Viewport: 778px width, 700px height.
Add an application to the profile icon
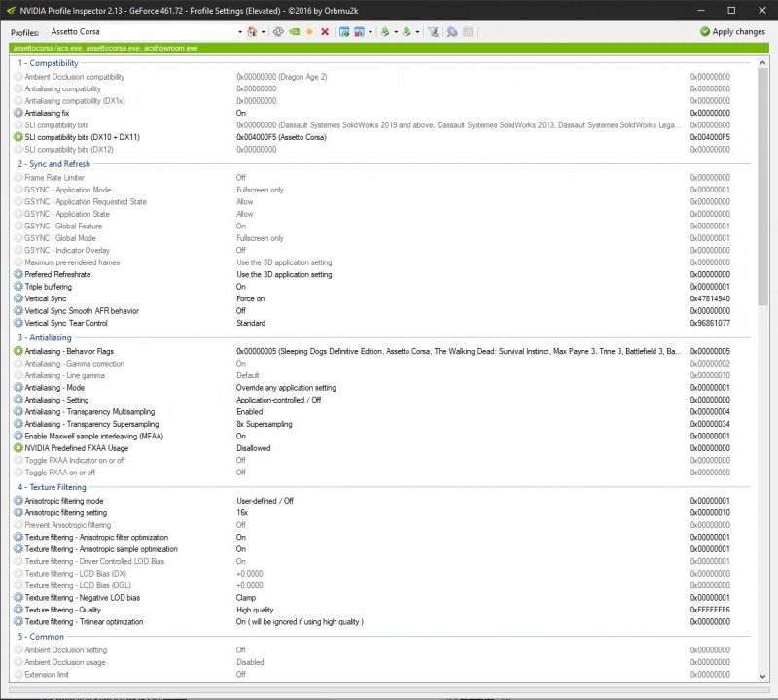pyautogui.click(x=344, y=32)
